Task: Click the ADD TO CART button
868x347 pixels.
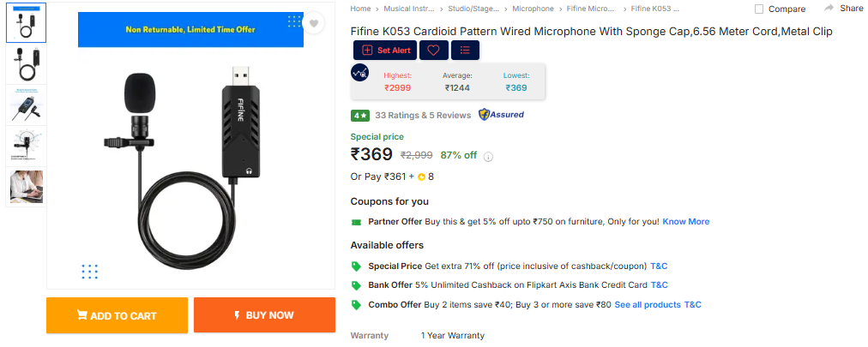Action: (117, 315)
